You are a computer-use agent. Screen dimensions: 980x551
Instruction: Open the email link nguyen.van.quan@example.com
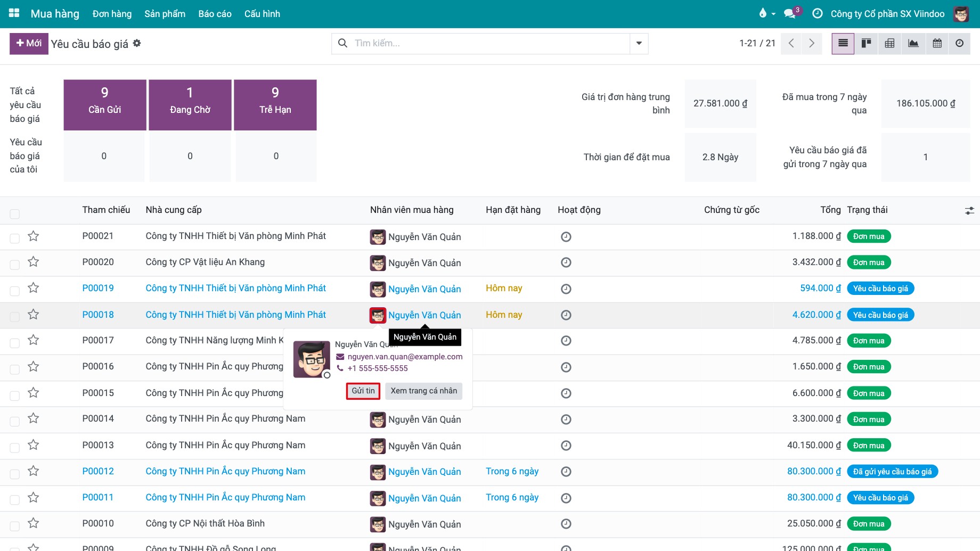click(x=405, y=357)
